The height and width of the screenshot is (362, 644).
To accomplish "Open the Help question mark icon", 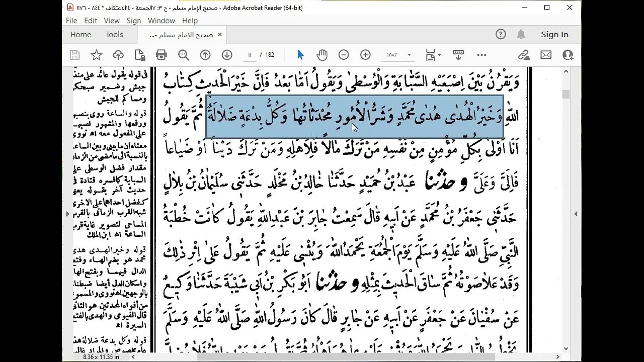I will (x=501, y=34).
